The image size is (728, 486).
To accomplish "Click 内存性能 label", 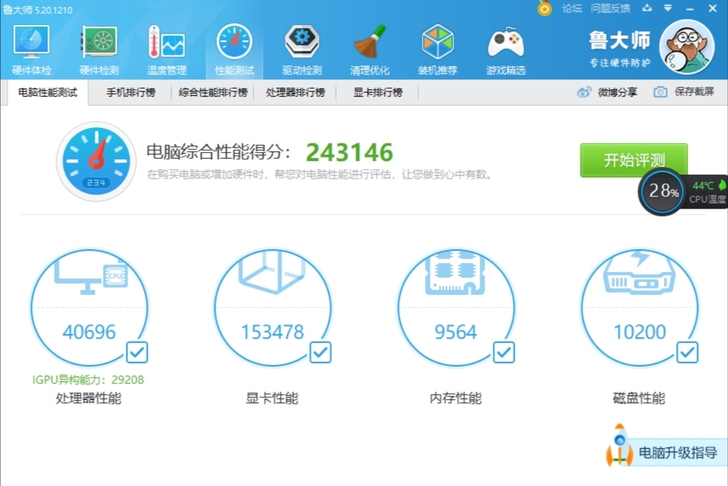I will coord(455,398).
